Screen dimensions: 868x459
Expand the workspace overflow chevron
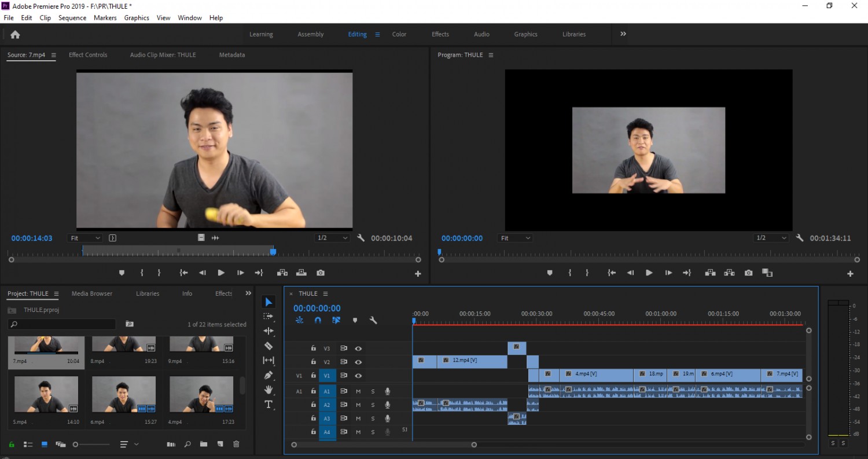tap(623, 34)
